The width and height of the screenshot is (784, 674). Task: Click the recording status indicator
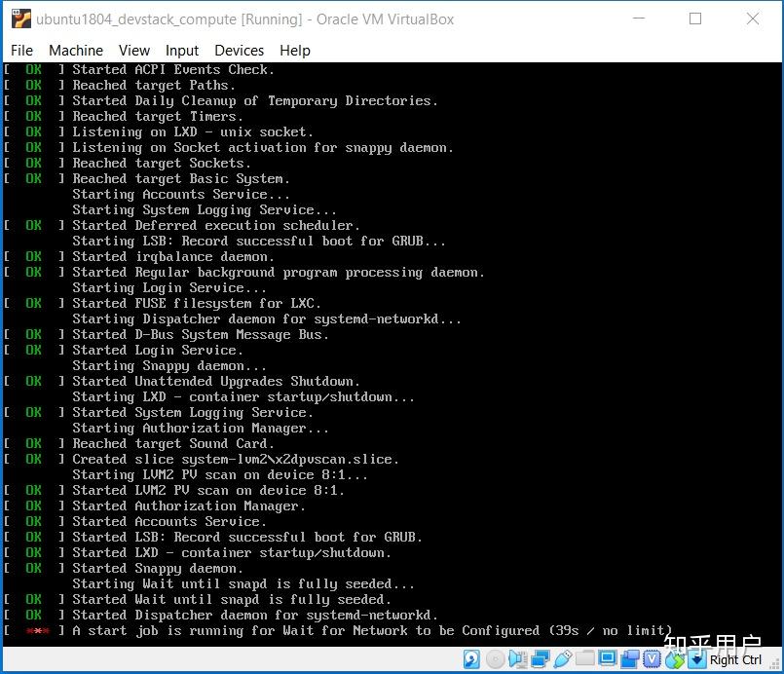(630, 659)
